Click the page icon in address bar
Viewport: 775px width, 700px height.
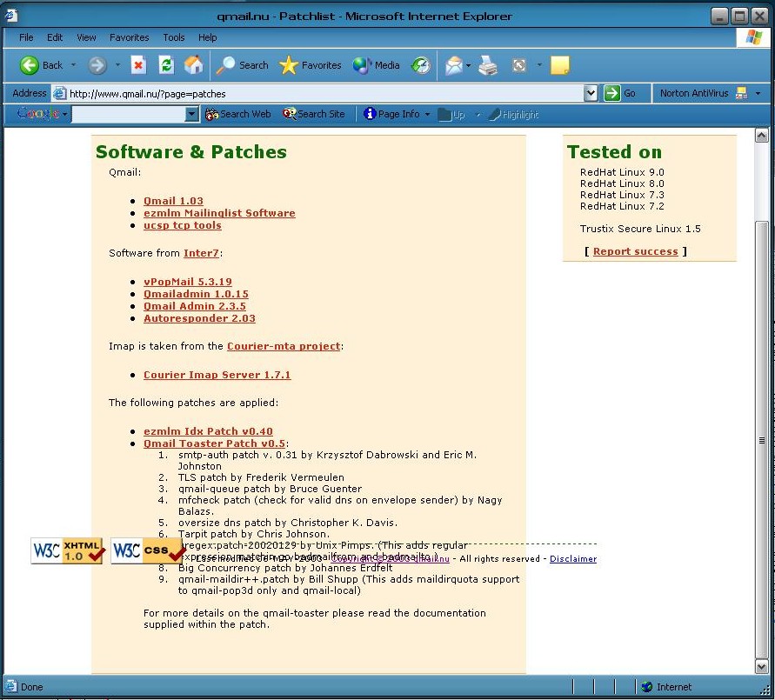(x=60, y=93)
